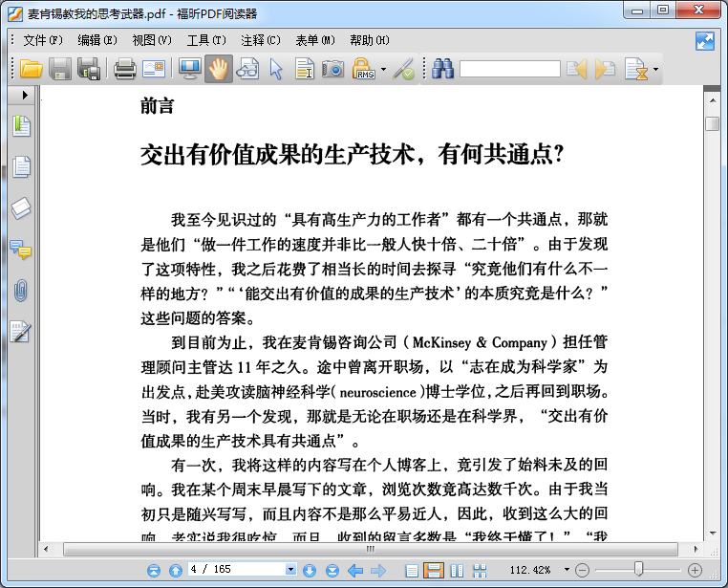Switch to single page layout

pyautogui.click(x=412, y=571)
